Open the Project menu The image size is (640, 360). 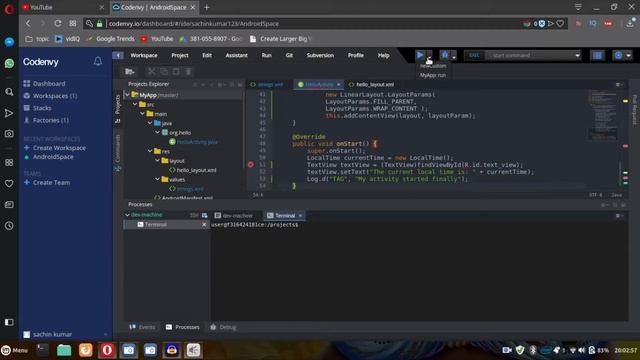(180, 55)
